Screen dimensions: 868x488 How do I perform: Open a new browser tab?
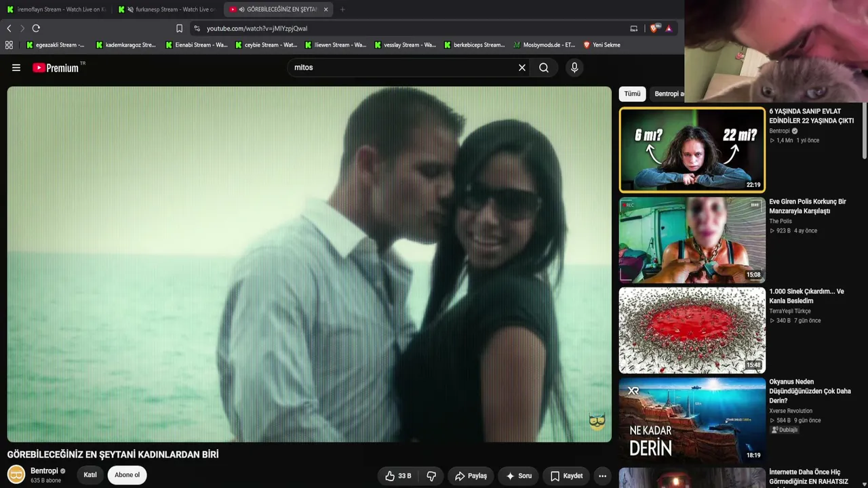click(342, 9)
